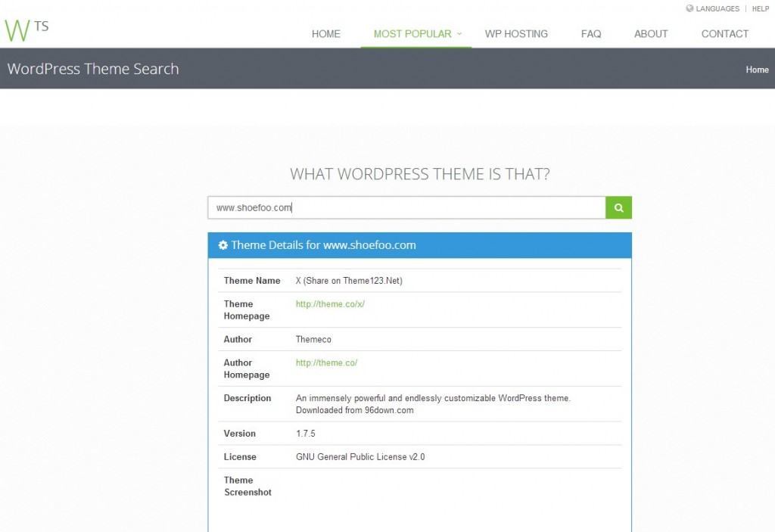Click the 'Theme Name' row label
Image resolution: width=775 pixels, height=532 pixels.
[x=251, y=281]
